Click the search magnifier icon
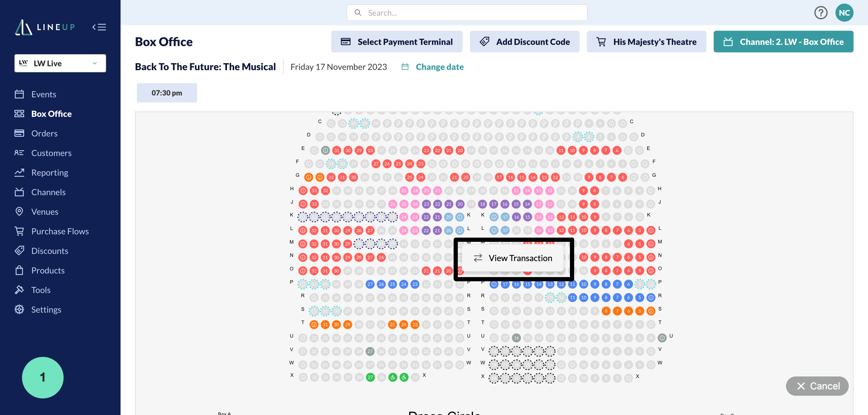The image size is (868, 415). point(358,13)
